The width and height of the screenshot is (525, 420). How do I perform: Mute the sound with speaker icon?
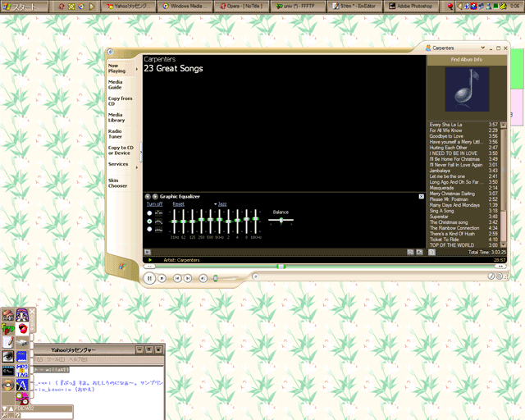coord(203,278)
